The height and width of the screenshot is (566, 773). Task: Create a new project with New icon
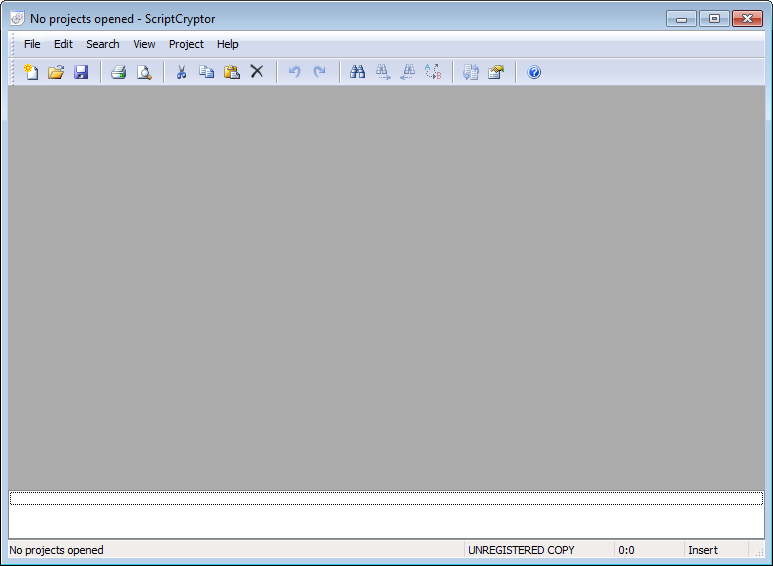point(31,72)
